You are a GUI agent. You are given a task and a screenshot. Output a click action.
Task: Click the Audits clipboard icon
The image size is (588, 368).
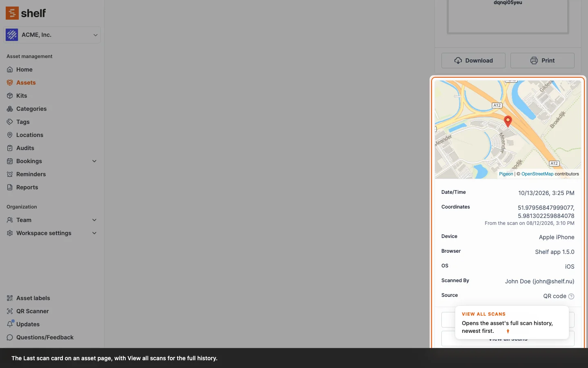(x=10, y=148)
